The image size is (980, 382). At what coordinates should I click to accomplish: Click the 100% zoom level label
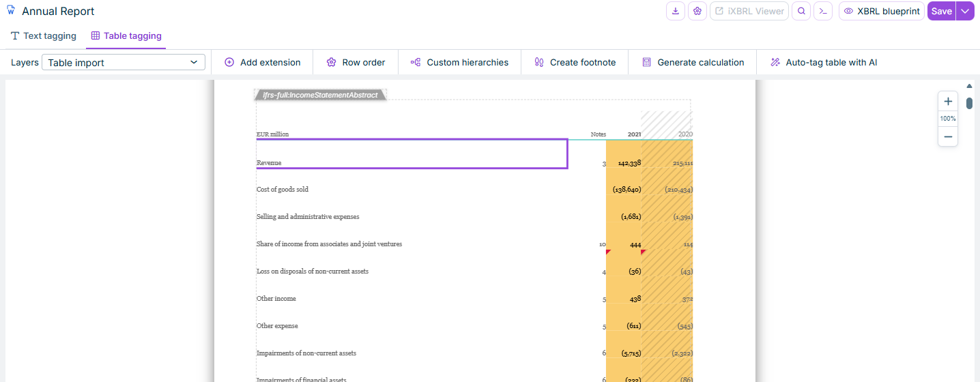[948, 119]
